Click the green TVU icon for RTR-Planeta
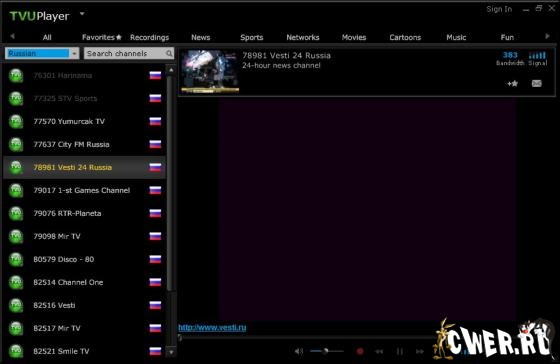The image size is (560, 364). point(16,213)
